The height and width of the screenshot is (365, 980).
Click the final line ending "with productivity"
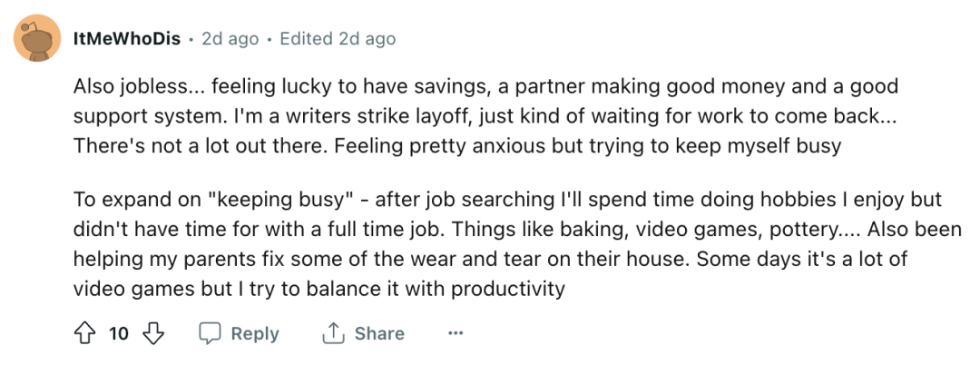point(318,290)
